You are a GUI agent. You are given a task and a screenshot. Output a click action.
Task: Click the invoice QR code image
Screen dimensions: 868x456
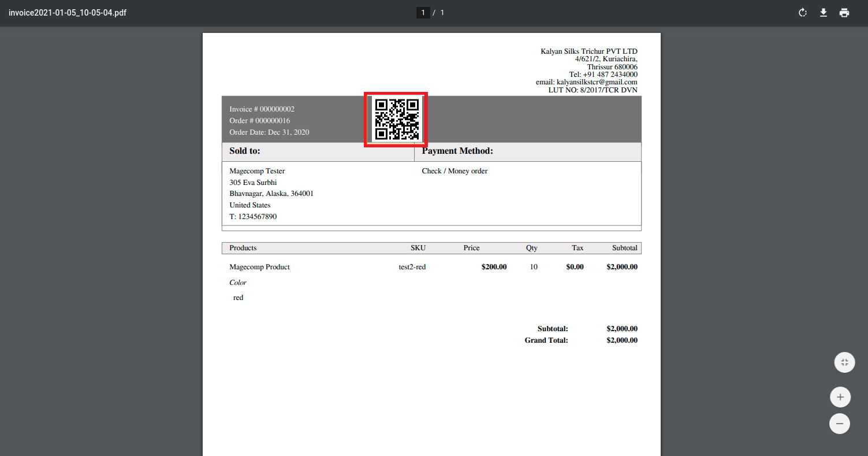coord(396,119)
